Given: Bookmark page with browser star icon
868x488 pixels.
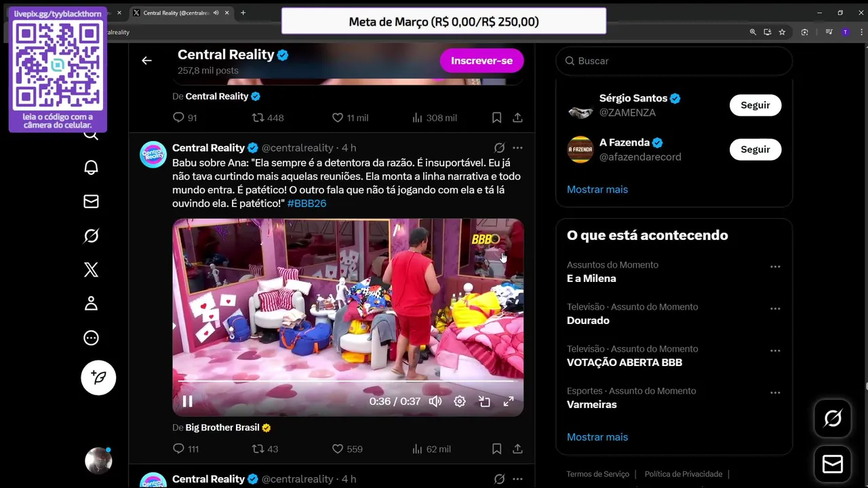Looking at the screenshot, I should click(x=782, y=32).
